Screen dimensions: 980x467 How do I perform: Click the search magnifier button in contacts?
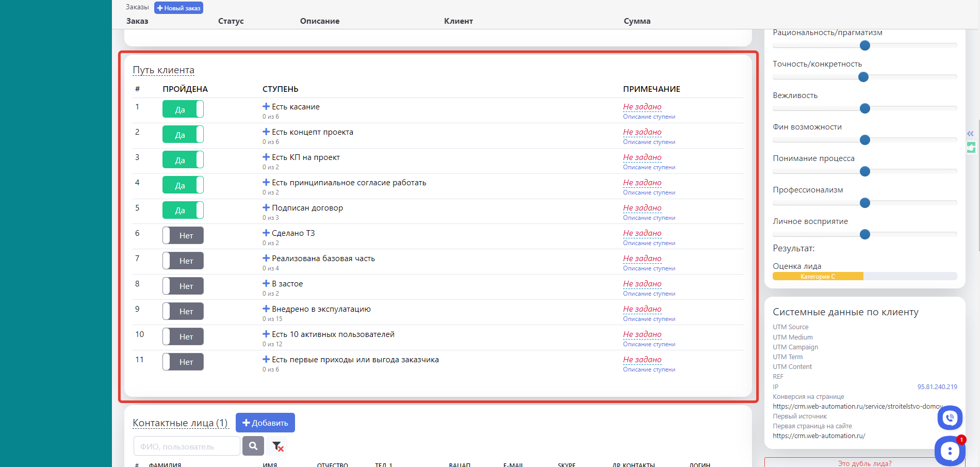click(253, 446)
